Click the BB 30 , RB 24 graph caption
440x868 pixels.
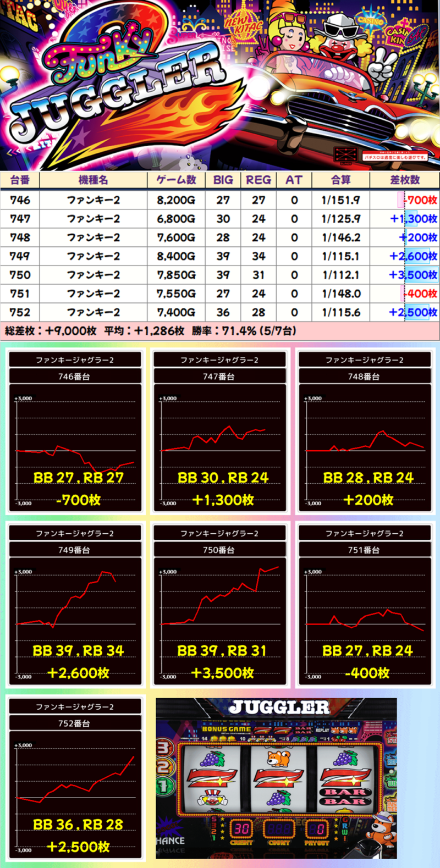[223, 477]
